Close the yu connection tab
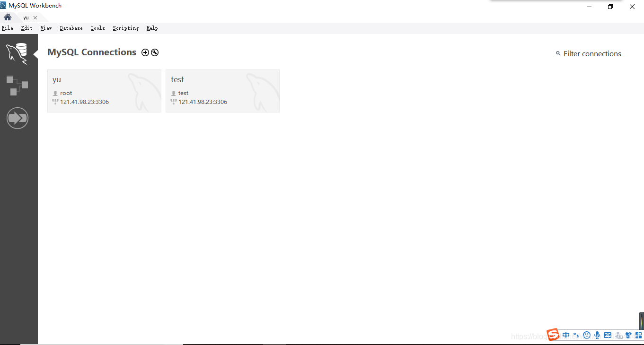644x345 pixels. coord(35,17)
